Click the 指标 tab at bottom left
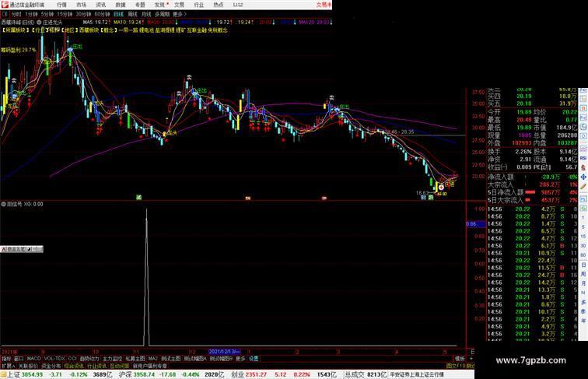588x379 pixels. [x=6, y=359]
